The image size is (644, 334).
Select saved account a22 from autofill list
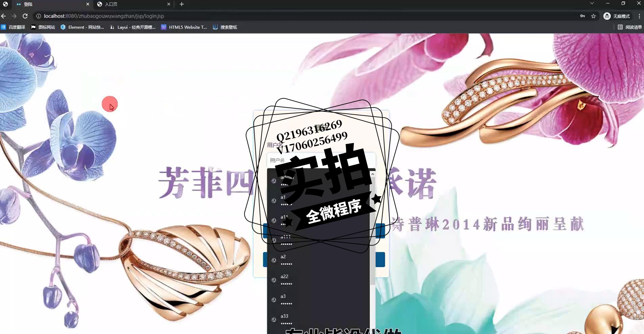coord(318,280)
